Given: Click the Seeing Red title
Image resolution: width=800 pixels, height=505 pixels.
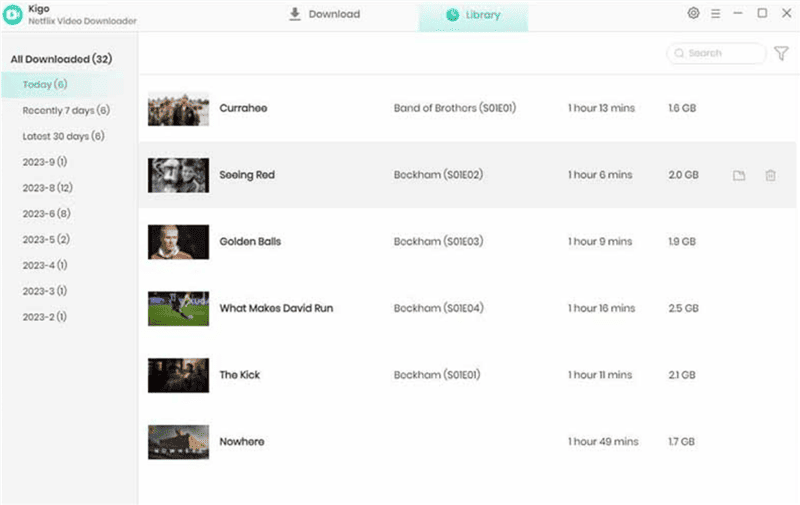Looking at the screenshot, I should click(x=247, y=175).
